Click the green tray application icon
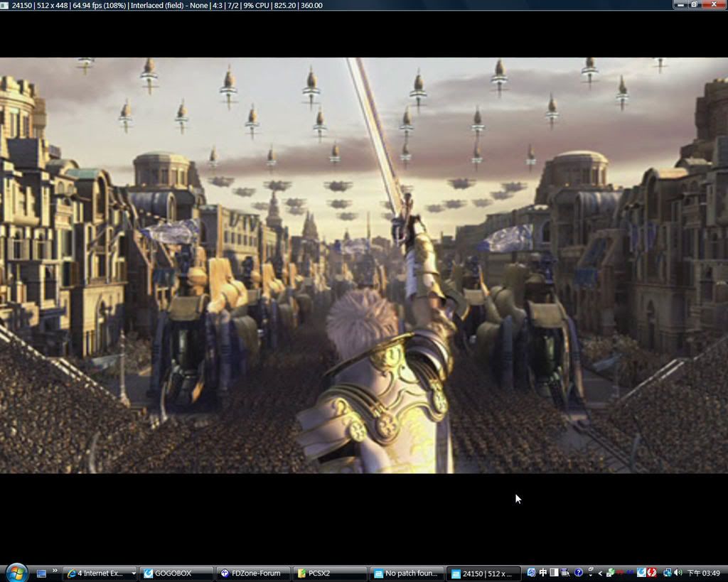The image size is (728, 582). pos(610,573)
